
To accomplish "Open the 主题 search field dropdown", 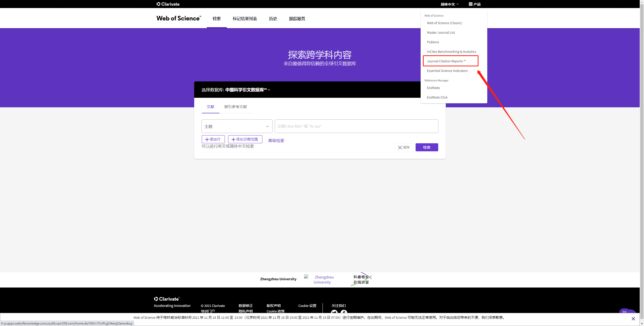I will click(237, 126).
